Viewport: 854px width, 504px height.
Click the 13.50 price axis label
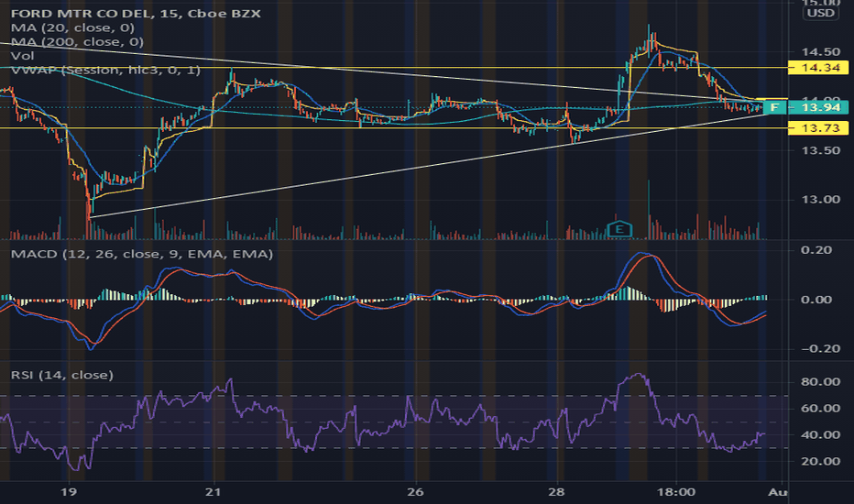pos(821,150)
